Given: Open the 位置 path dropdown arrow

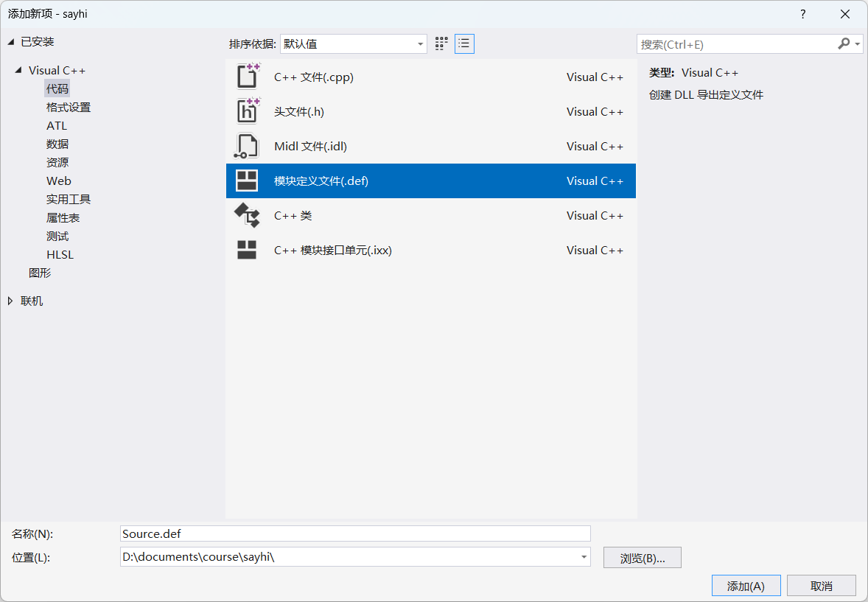Looking at the screenshot, I should point(584,556).
